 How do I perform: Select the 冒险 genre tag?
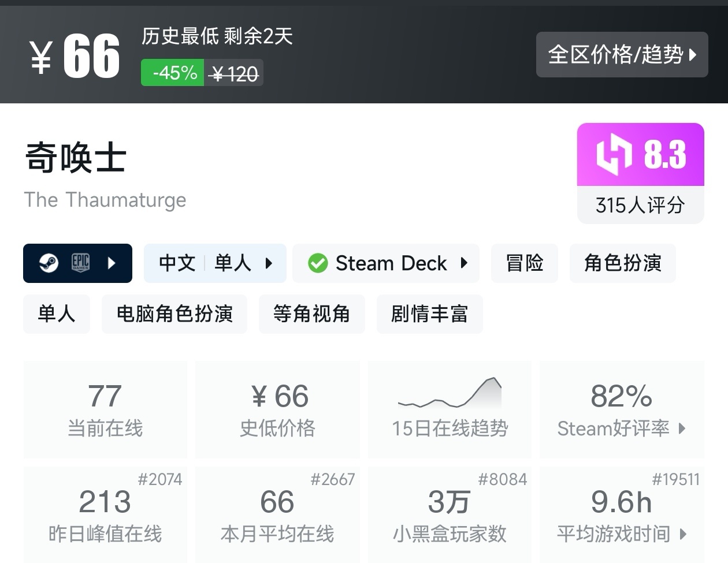tap(525, 263)
